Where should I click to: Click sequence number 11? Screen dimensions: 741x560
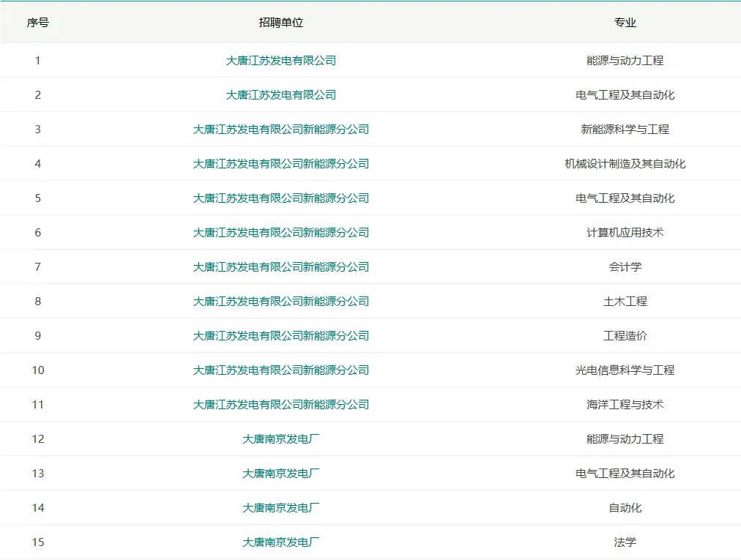tap(38, 405)
